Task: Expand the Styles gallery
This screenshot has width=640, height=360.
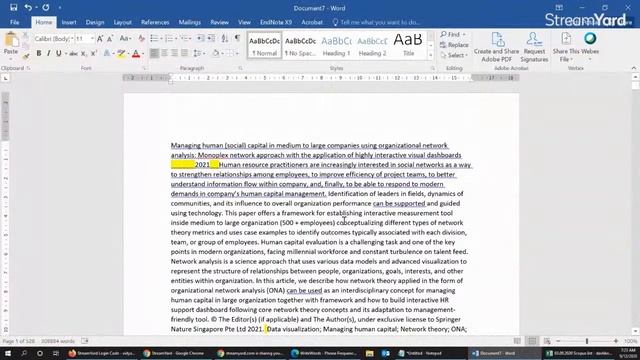Action: pyautogui.click(x=431, y=55)
